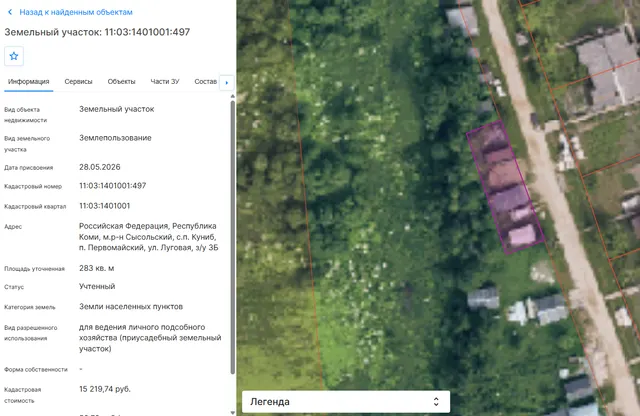
Task: Click the info panel vertical scrollbar
Action: [233, 237]
